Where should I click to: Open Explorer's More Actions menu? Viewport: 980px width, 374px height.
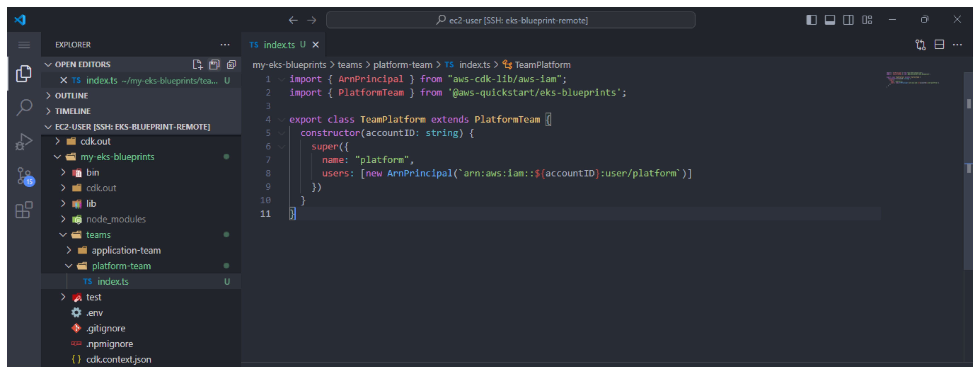click(225, 45)
